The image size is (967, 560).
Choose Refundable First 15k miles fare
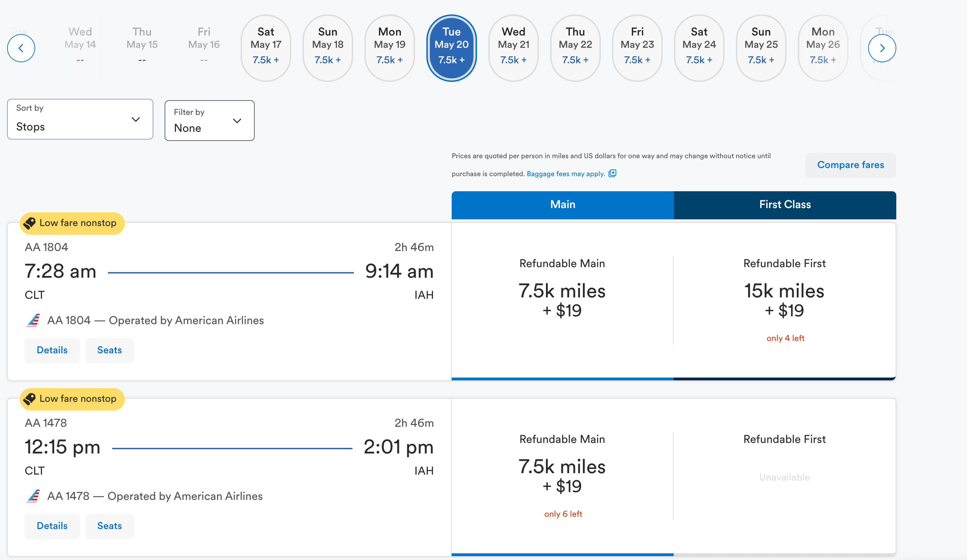[784, 300]
